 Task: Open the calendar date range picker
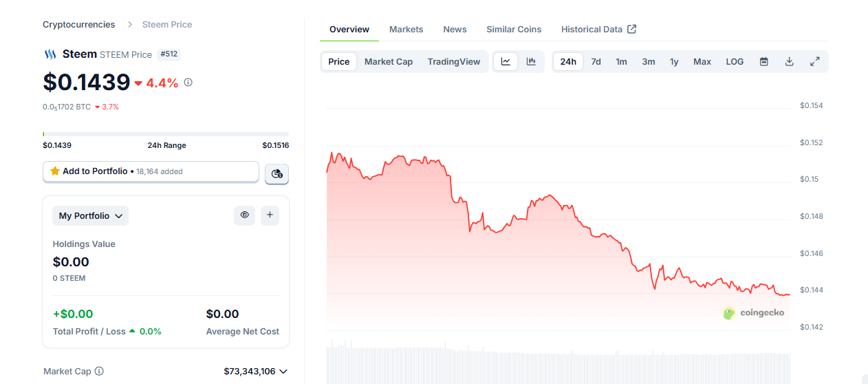[x=763, y=61]
